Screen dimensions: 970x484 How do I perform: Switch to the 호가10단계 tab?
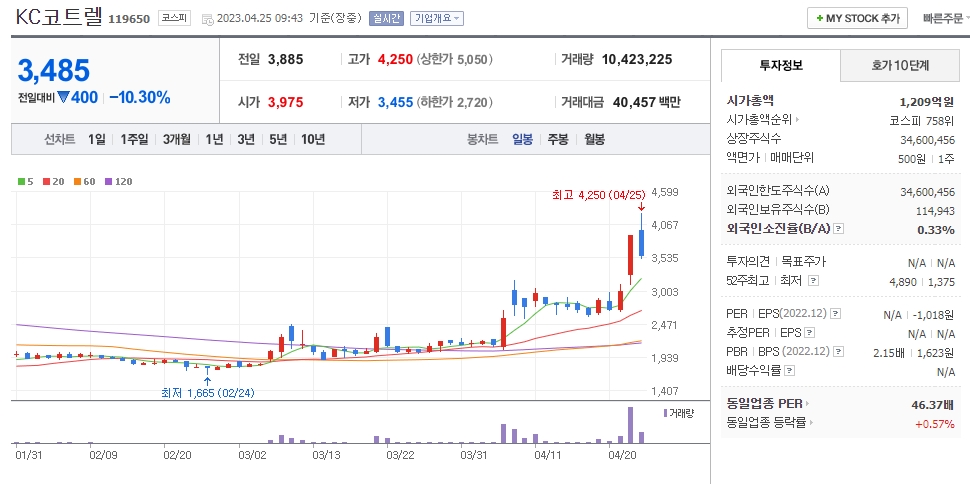(900, 64)
